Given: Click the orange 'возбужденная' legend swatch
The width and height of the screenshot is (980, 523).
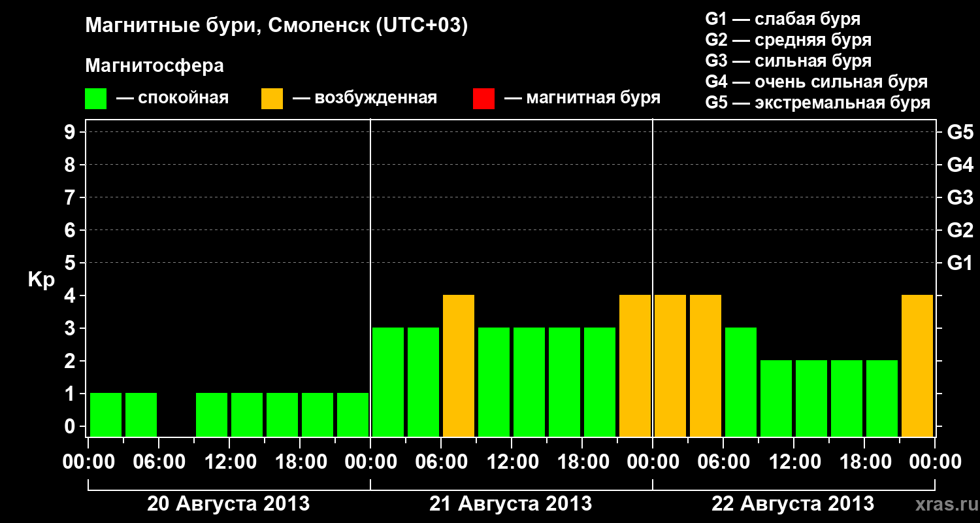Looking at the screenshot, I should click(x=272, y=99).
